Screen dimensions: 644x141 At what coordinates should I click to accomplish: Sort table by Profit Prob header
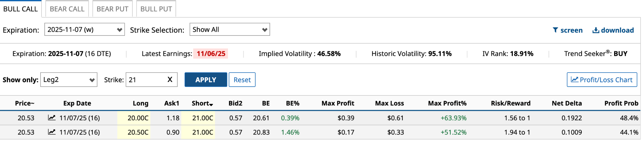[621, 103]
